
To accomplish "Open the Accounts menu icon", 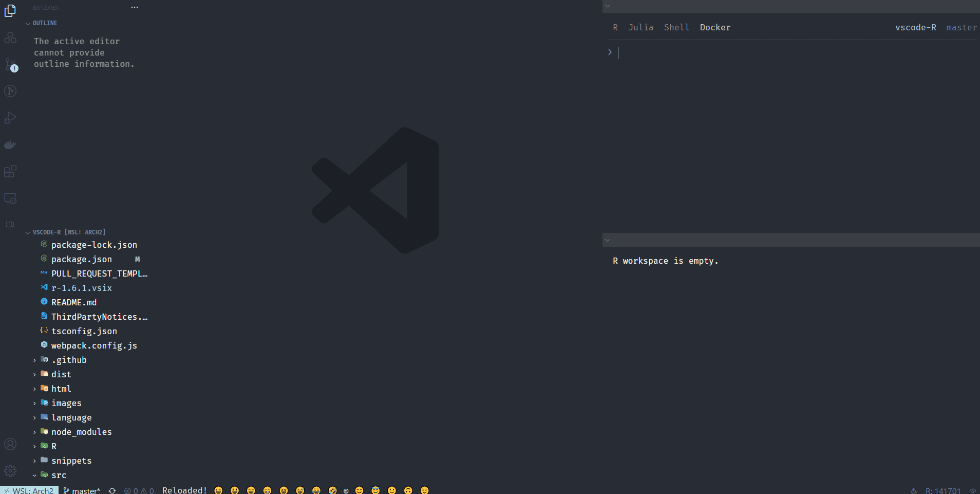I will pos(10,444).
